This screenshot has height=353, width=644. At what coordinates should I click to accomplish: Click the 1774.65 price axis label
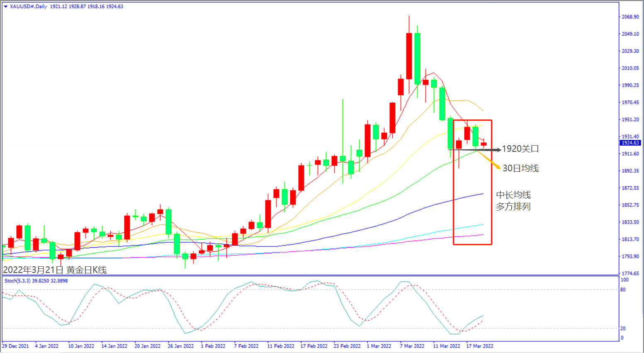630,273
